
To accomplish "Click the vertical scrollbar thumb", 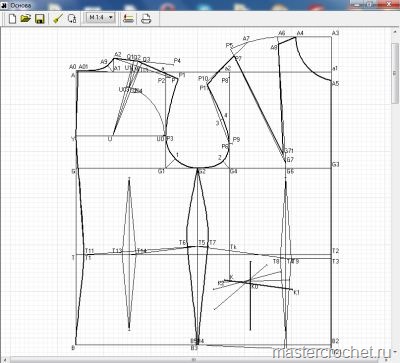I will pos(395,73).
